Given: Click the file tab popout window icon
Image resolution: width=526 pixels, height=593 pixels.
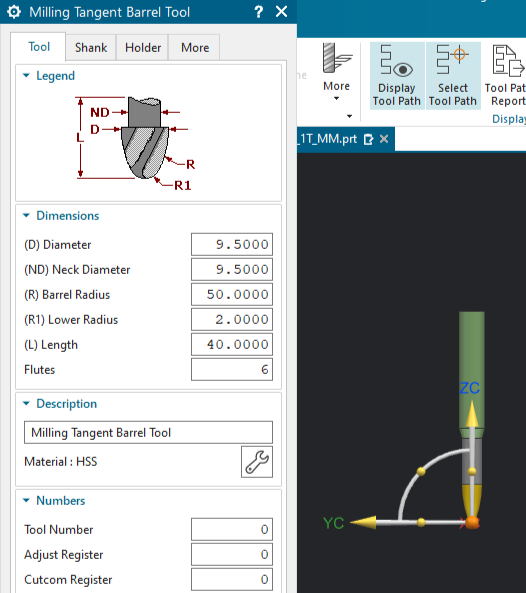Looking at the screenshot, I should click(368, 140).
